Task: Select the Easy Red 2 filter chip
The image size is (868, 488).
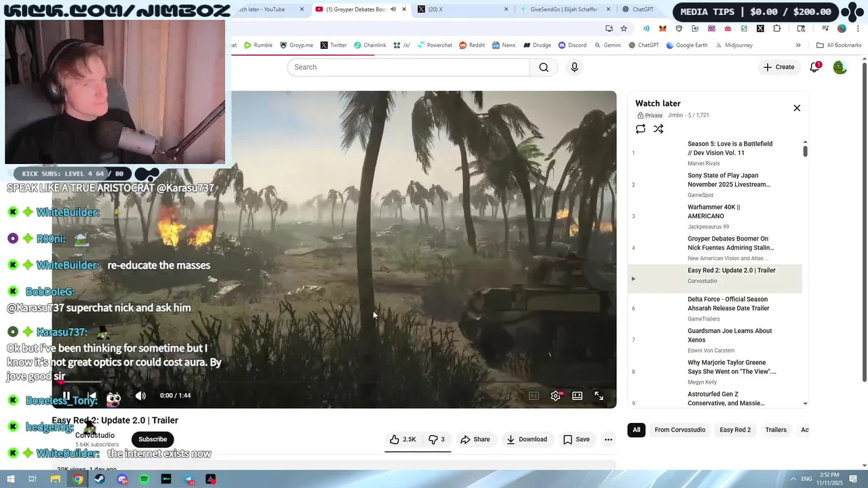Action: [x=735, y=430]
